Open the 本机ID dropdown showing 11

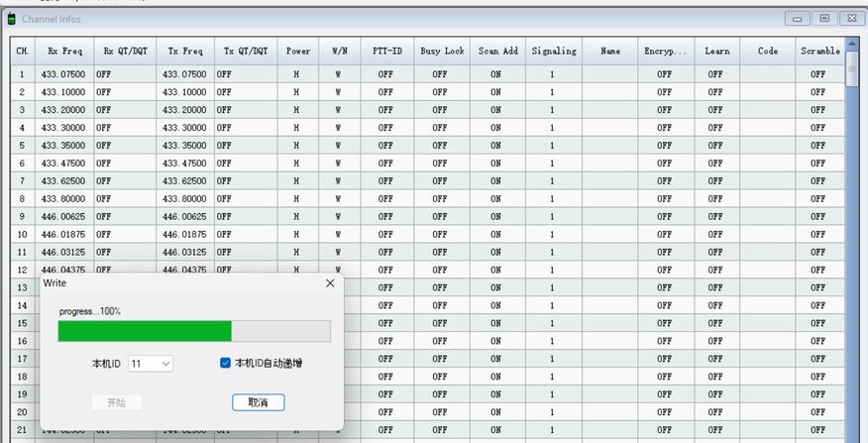(x=151, y=364)
